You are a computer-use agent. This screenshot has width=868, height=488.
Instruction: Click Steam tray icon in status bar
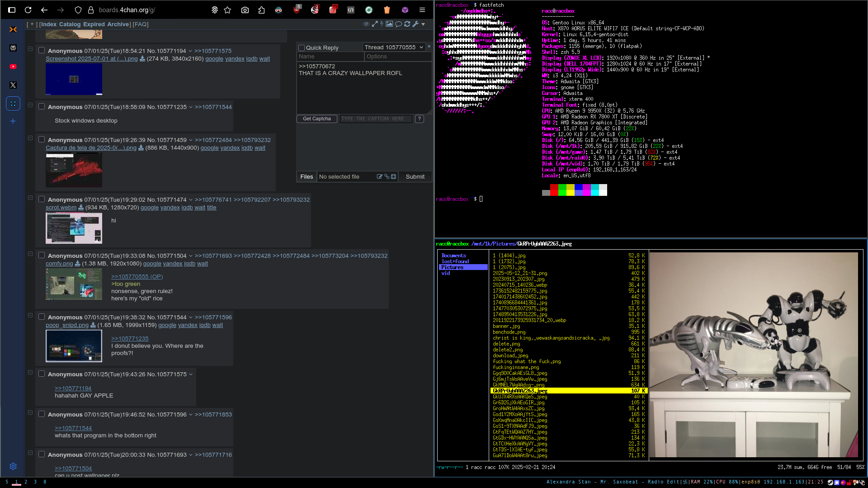[x=830, y=482]
